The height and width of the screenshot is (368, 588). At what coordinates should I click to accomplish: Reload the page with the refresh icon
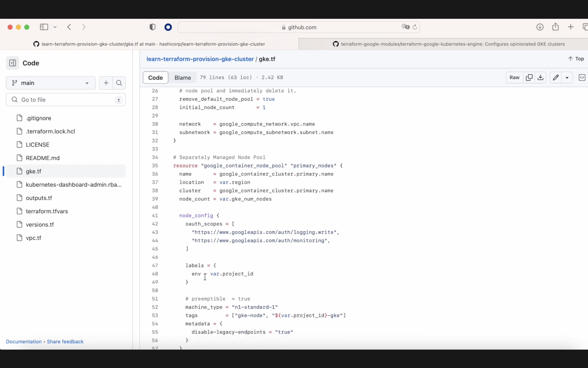click(415, 27)
